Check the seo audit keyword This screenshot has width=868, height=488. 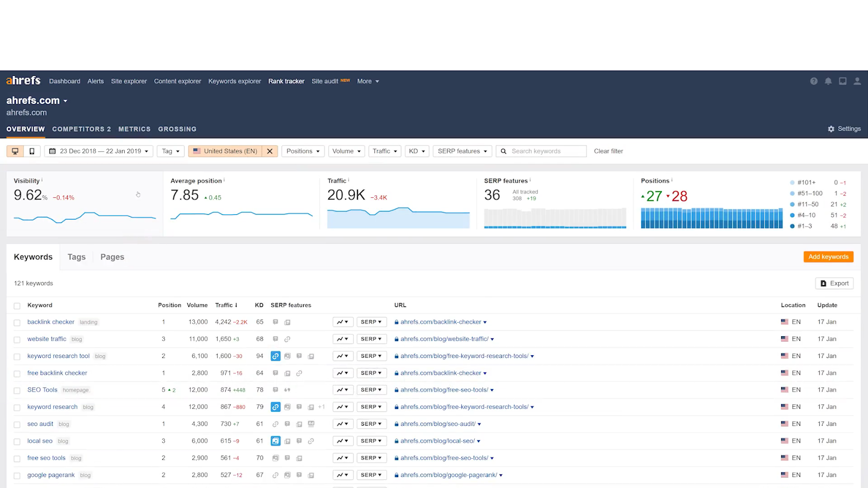[17, 425]
